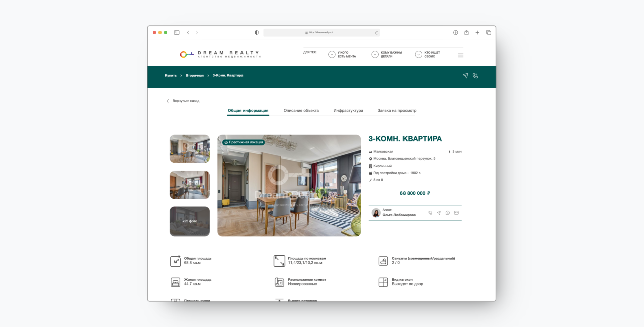Open the "Инфраструктура" tab
The width and height of the screenshot is (644, 327).
(348, 110)
